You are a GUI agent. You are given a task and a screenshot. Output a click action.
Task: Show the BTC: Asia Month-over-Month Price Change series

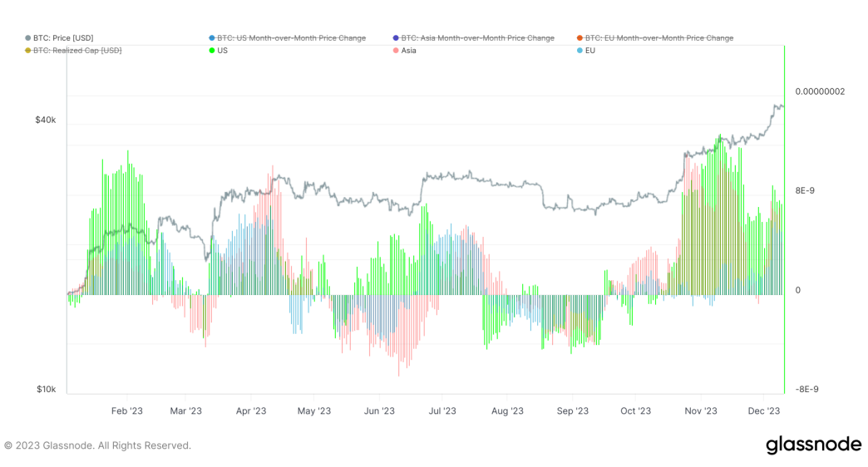(477, 38)
